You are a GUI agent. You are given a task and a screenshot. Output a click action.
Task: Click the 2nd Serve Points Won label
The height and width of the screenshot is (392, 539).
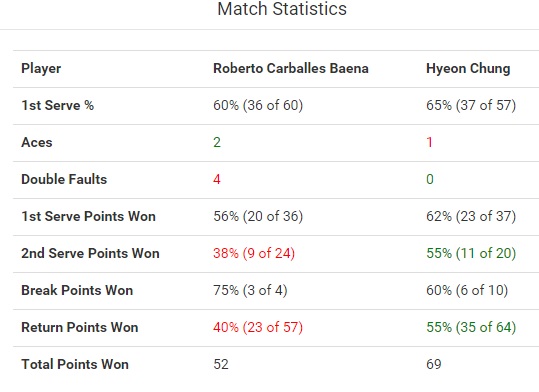tap(90, 253)
